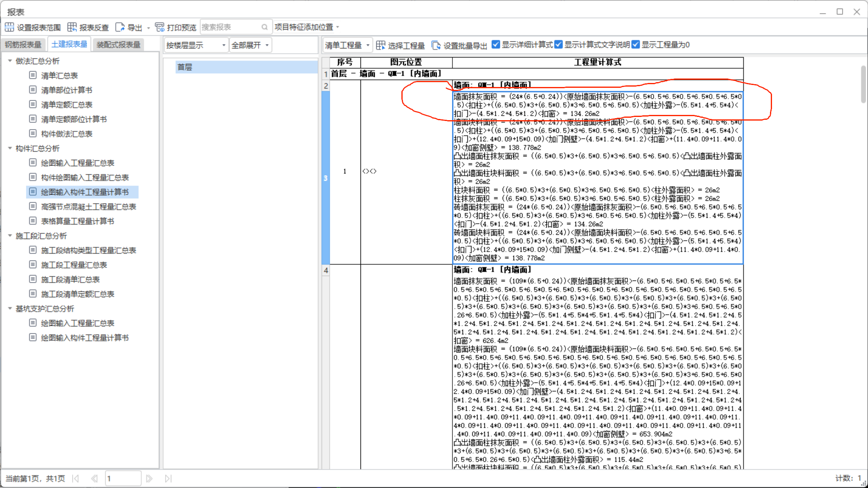The width and height of the screenshot is (868, 488).
Task: Click the vertical scrollbar of the report
Action: [x=863, y=84]
